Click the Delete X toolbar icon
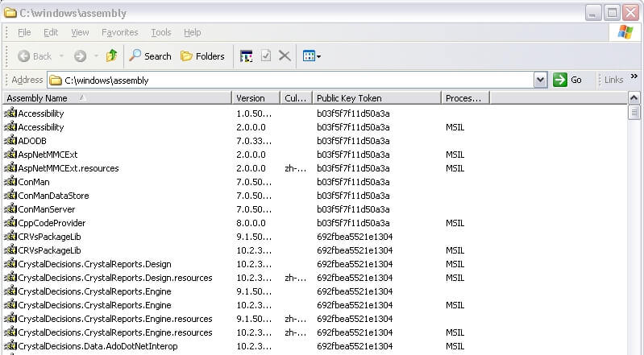 click(x=285, y=56)
